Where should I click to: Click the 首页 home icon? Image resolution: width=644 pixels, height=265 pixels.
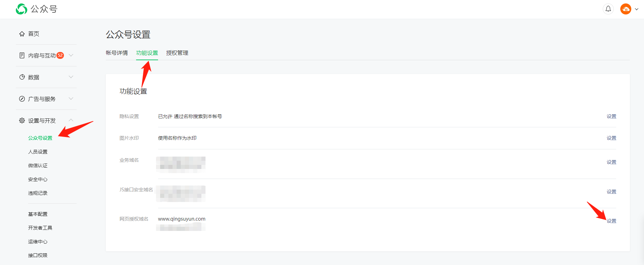[x=22, y=34]
